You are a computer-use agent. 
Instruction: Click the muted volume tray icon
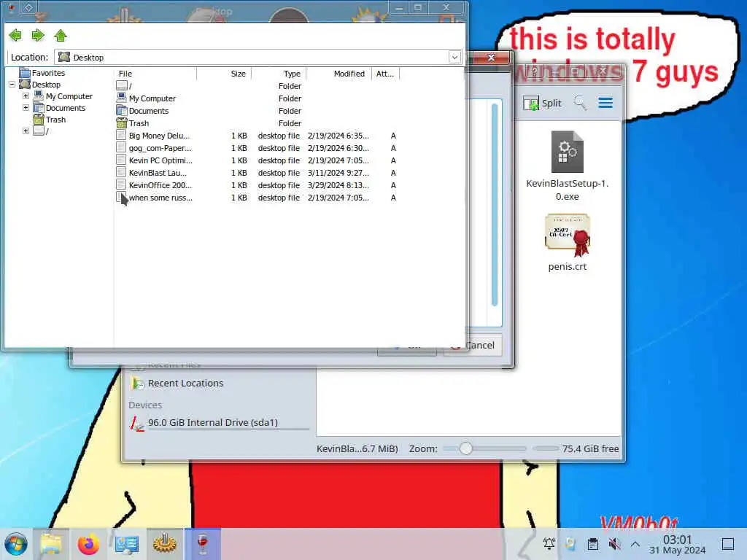pyautogui.click(x=614, y=543)
